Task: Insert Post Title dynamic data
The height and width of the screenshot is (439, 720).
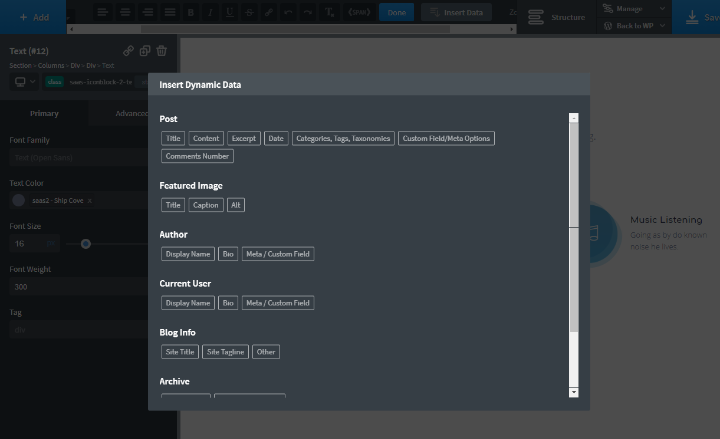Action: 173,138
